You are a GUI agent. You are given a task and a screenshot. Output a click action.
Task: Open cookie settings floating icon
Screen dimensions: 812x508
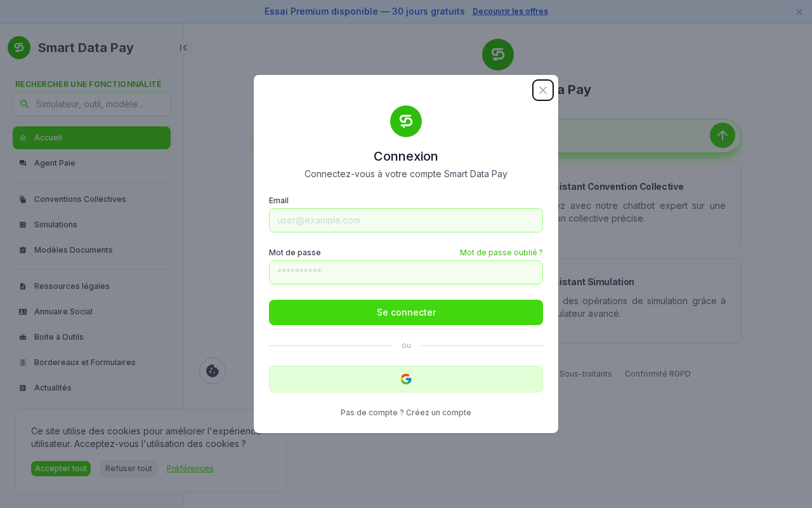point(213,371)
